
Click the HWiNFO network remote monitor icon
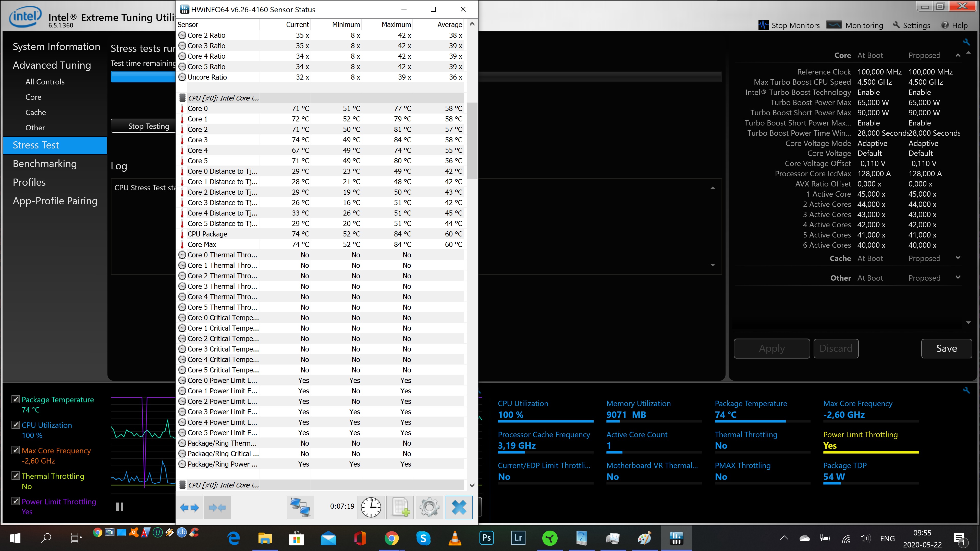click(300, 507)
